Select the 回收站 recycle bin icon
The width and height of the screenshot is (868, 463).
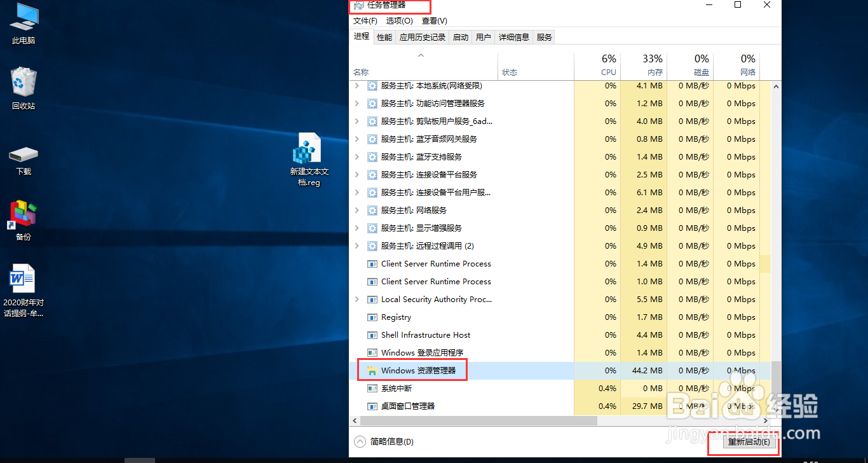pyautogui.click(x=24, y=89)
